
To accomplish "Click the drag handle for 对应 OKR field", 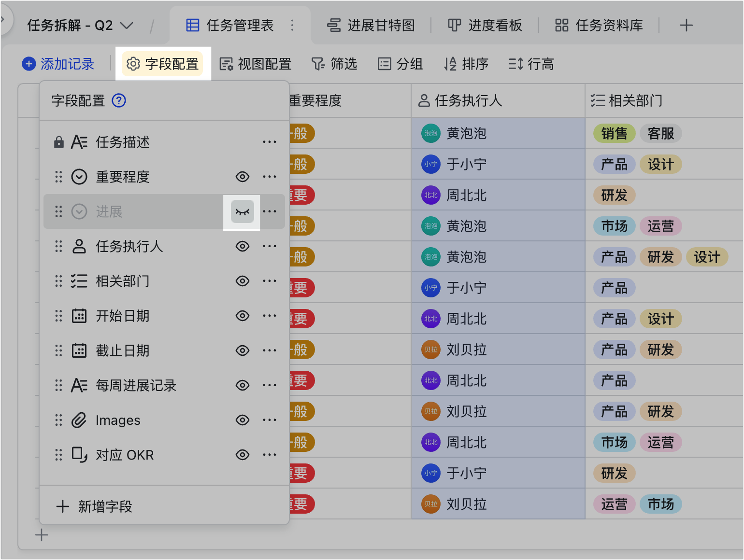I will [58, 455].
